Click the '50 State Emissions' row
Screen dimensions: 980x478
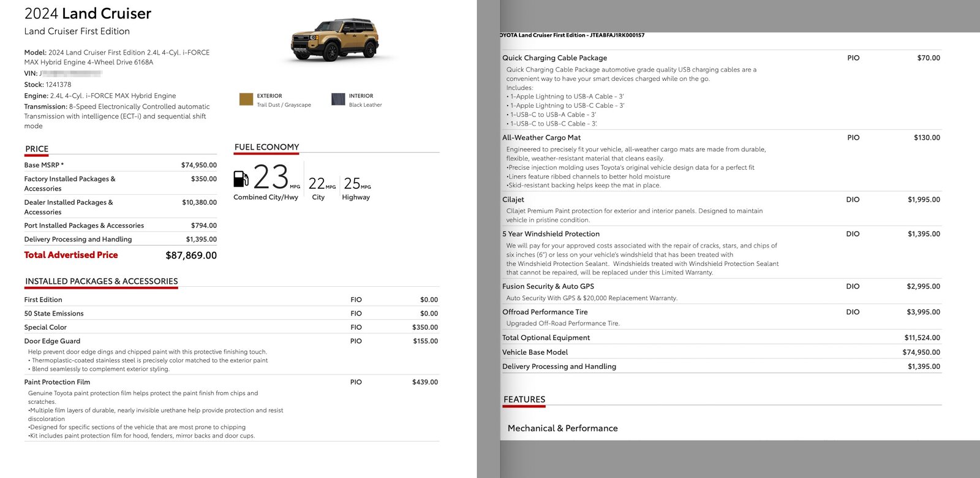tap(232, 313)
